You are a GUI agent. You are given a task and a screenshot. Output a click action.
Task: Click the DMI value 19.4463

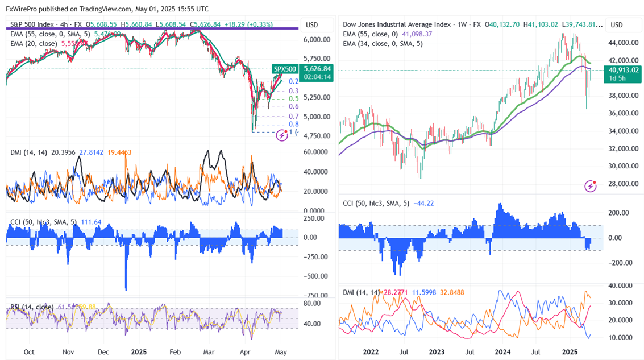point(119,152)
